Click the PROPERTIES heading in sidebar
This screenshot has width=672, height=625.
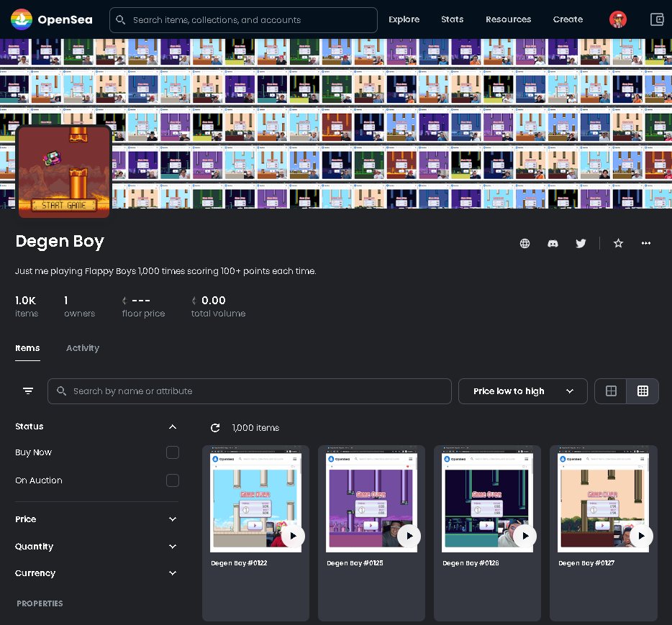point(40,603)
